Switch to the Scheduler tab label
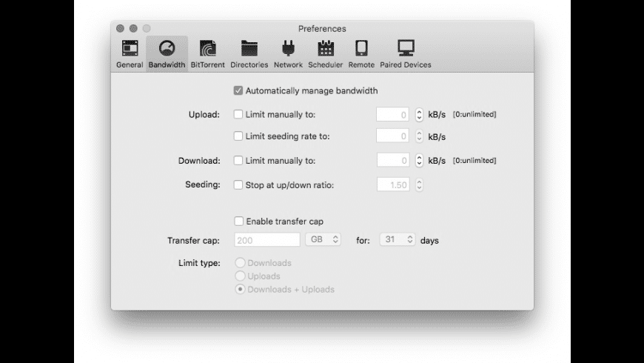Viewport: 644px width, 363px height. [x=326, y=65]
